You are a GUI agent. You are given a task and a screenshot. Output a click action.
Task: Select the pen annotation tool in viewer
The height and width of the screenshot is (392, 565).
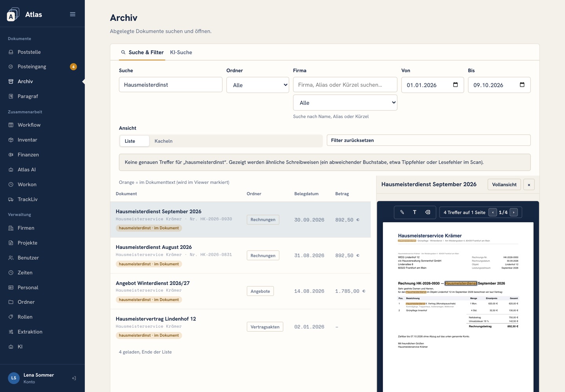point(402,212)
